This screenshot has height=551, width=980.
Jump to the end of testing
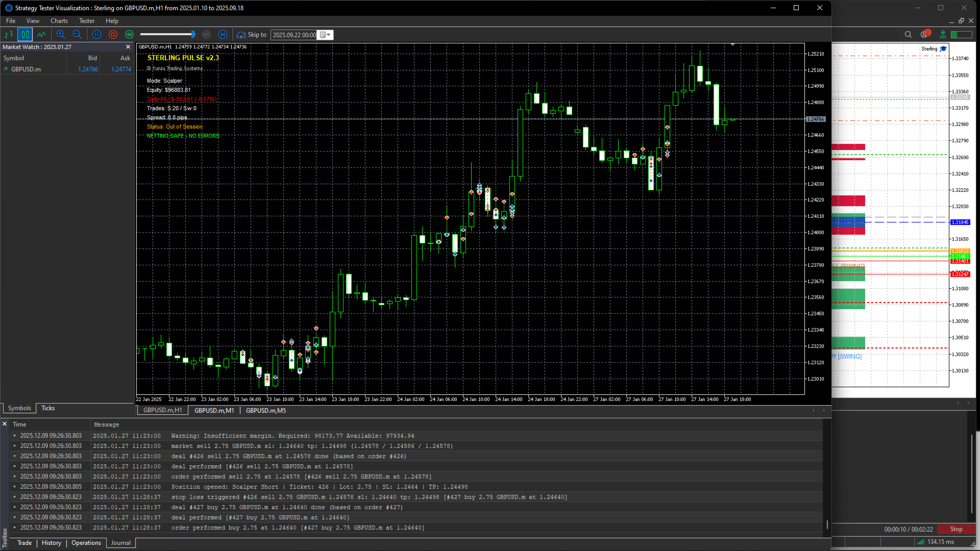[x=223, y=35]
